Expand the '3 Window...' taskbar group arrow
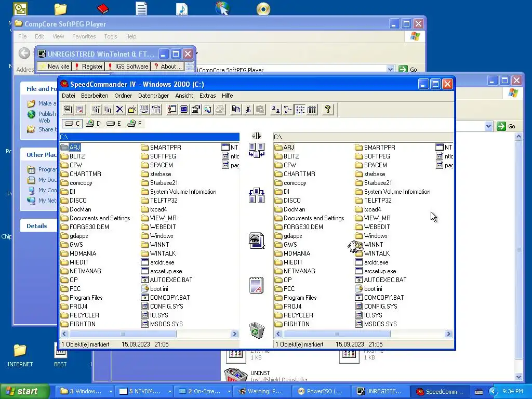Screen dimensions: 532x399 111,392
